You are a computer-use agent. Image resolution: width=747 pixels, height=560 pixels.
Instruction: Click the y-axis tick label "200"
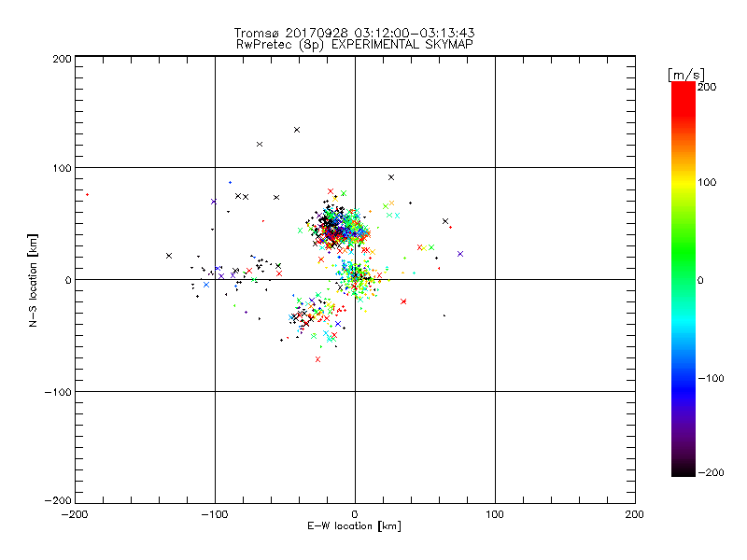pyautogui.click(x=62, y=59)
